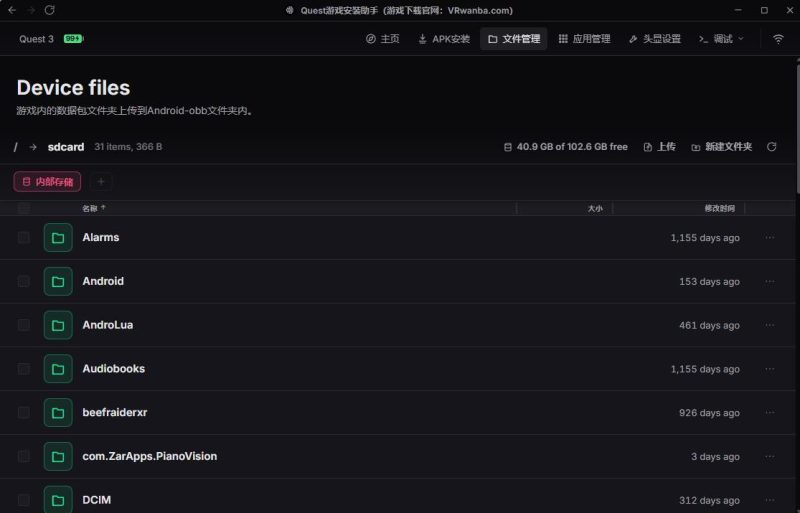800x513 pixels.
Task: Go back using the back arrow
Action: tap(12, 10)
